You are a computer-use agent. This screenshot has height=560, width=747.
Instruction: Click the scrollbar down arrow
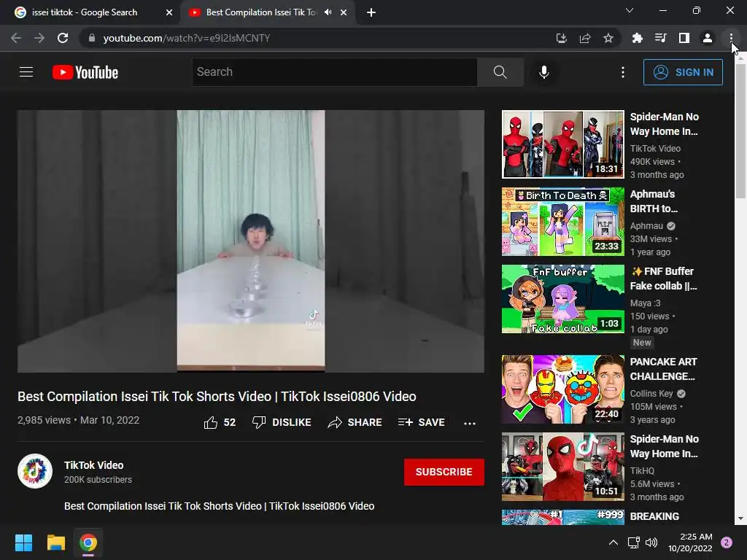tap(740, 518)
